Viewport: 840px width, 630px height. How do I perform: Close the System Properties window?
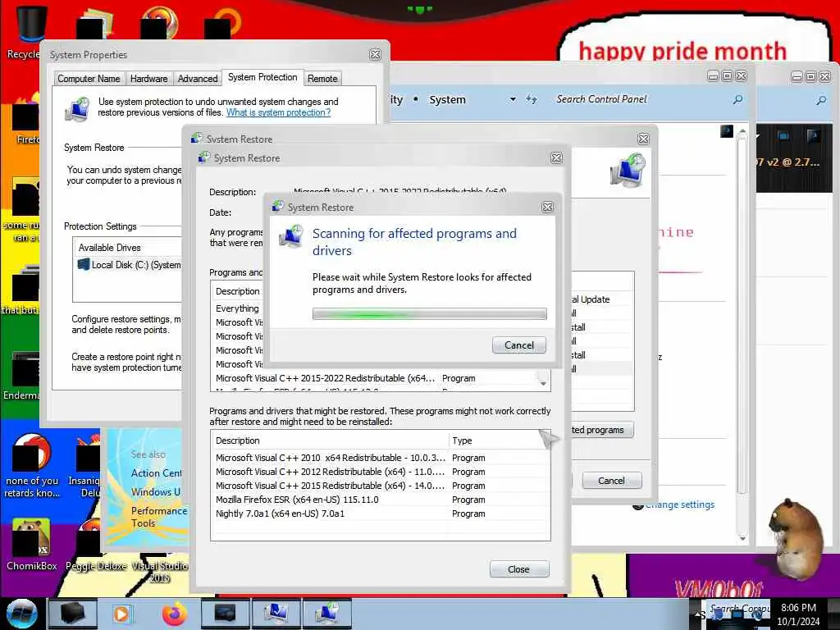(x=375, y=55)
